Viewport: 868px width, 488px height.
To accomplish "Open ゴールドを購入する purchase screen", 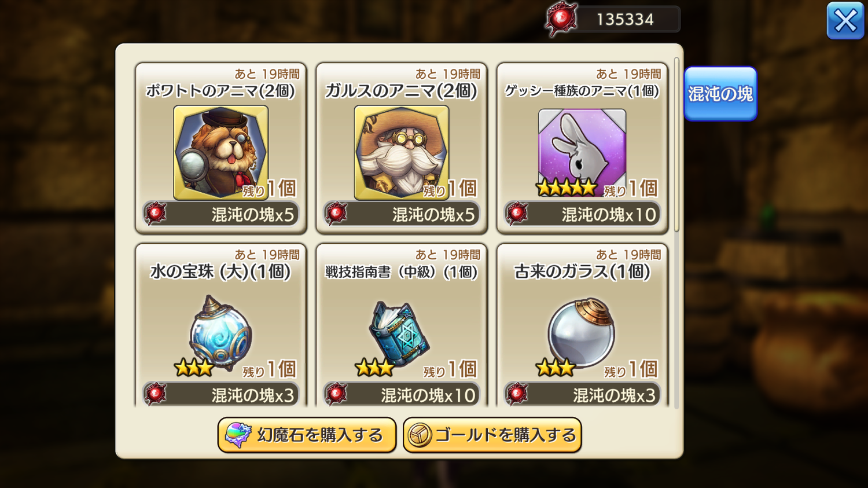I will (x=492, y=435).
